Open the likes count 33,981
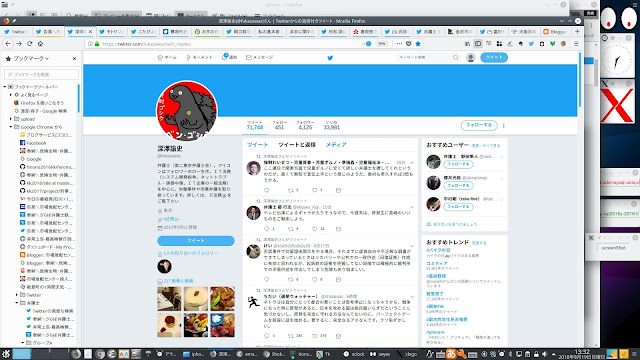This screenshot has width=640, height=360. 331,125
